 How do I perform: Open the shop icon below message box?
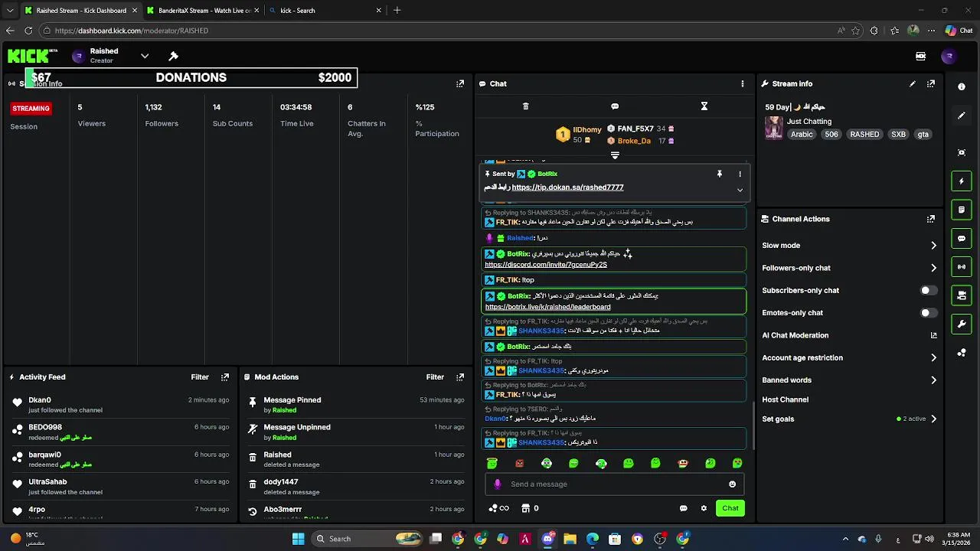(525, 508)
